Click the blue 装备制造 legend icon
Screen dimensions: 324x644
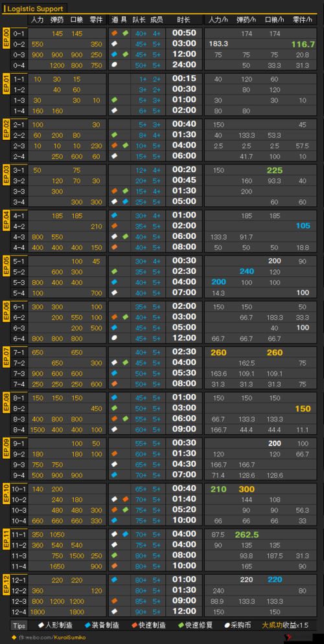tap(87, 625)
